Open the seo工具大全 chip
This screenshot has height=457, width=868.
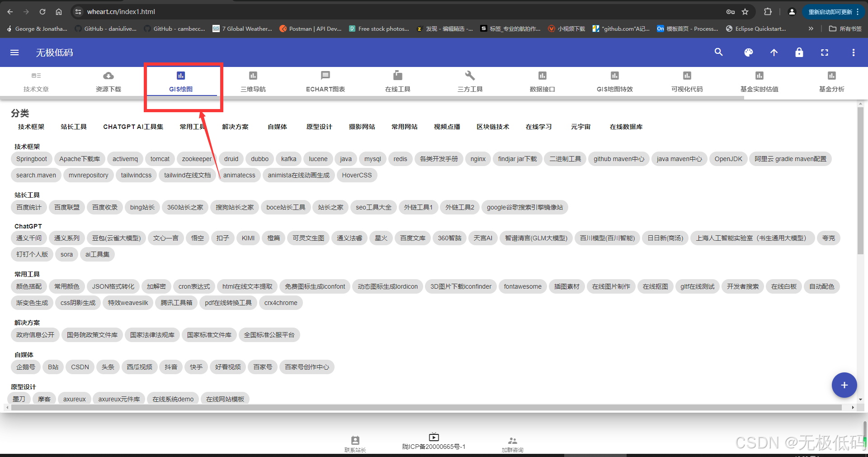point(373,207)
